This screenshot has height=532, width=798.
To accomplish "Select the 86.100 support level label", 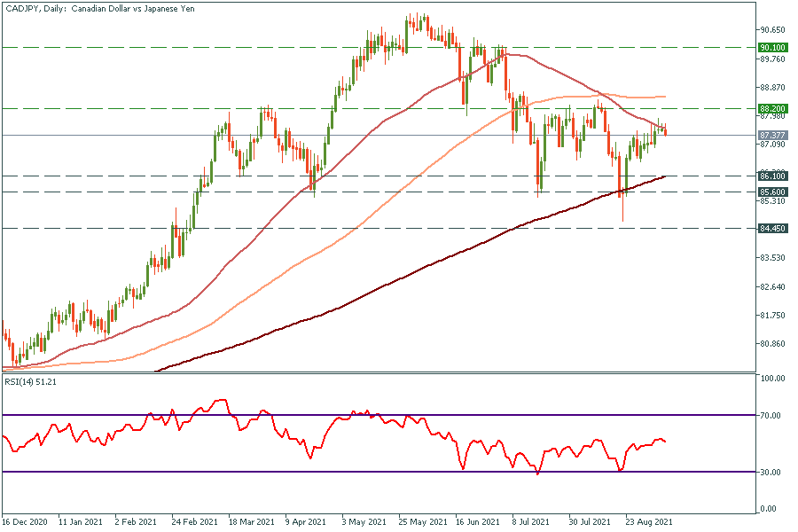I will (772, 176).
